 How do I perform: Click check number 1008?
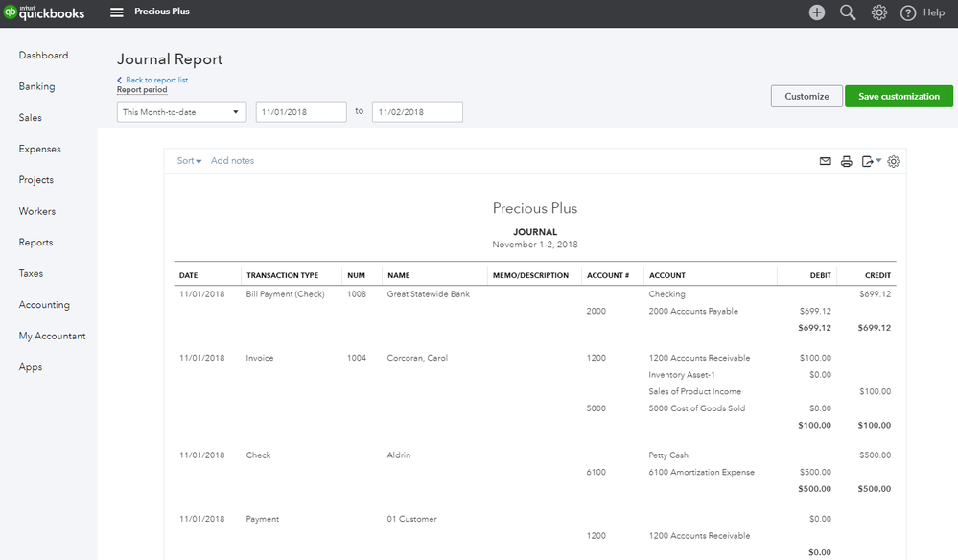point(357,293)
